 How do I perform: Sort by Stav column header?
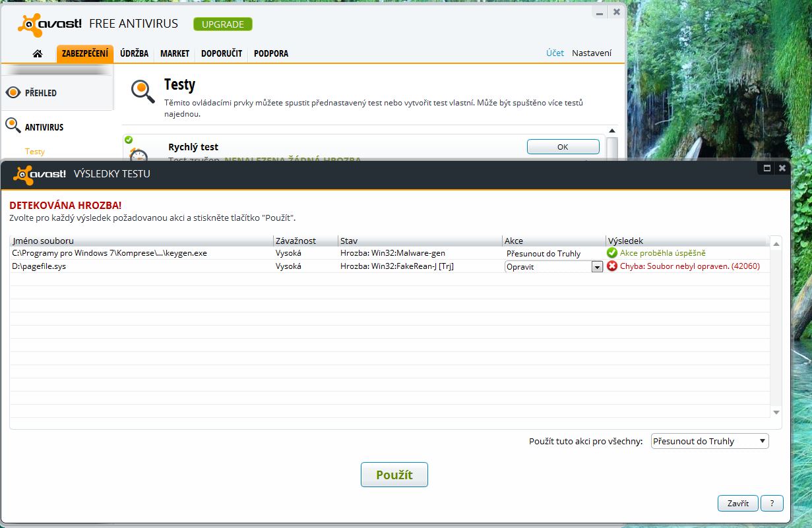pyautogui.click(x=420, y=241)
